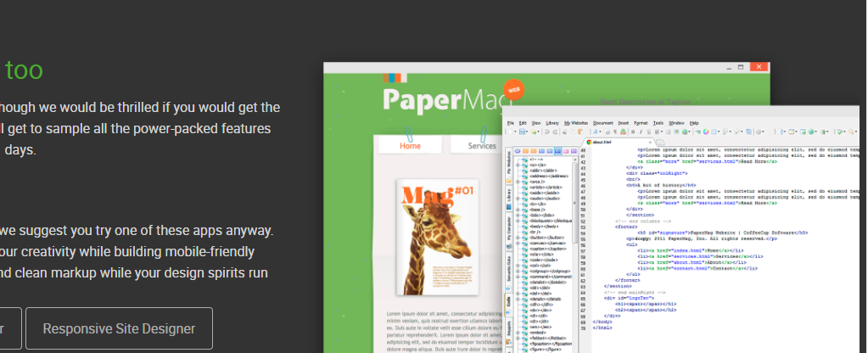Open the File menu in the HTML editor

pyautogui.click(x=511, y=123)
